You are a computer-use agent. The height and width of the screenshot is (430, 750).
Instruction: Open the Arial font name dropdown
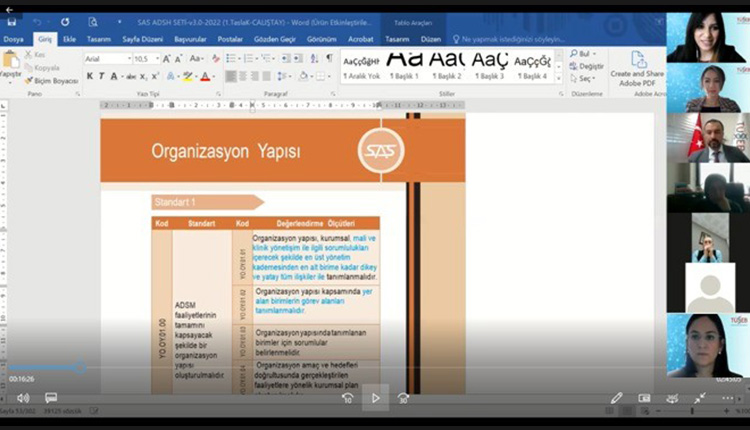(x=107, y=59)
